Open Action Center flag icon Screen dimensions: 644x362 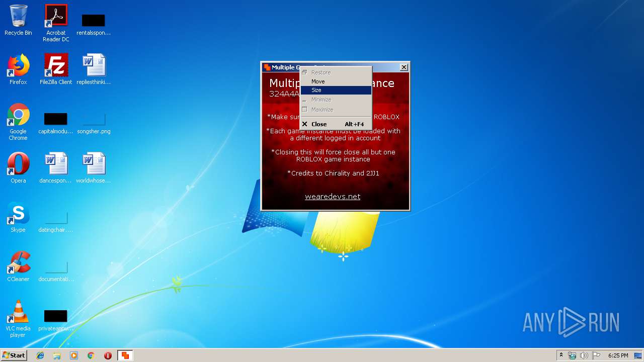point(596,355)
